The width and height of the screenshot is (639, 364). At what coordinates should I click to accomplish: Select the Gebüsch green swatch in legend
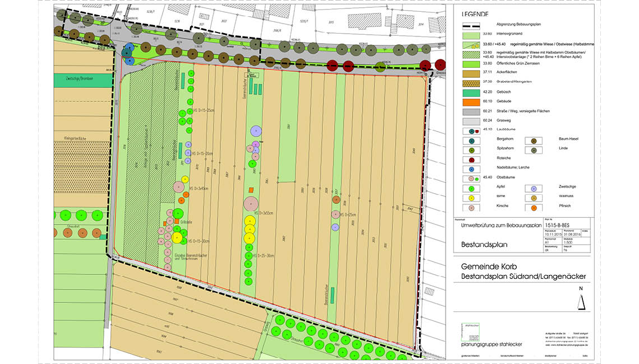[472, 92]
